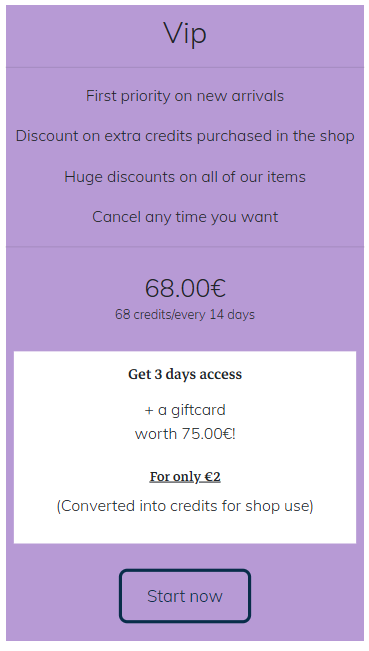Viewport: 369px width, 651px height.
Task: Click Discount on extra credits purchased line
Action: pos(185,136)
